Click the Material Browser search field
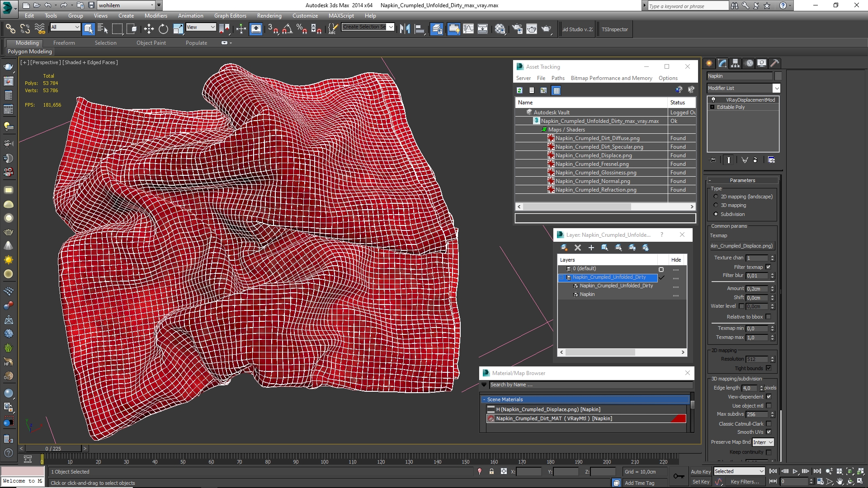 590,385
